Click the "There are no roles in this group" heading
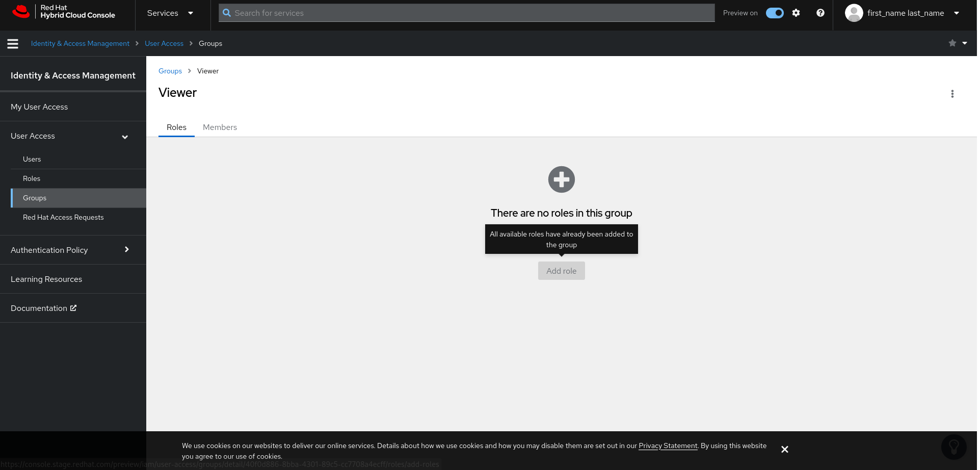Screen dimensions: 980x470 coord(562,213)
